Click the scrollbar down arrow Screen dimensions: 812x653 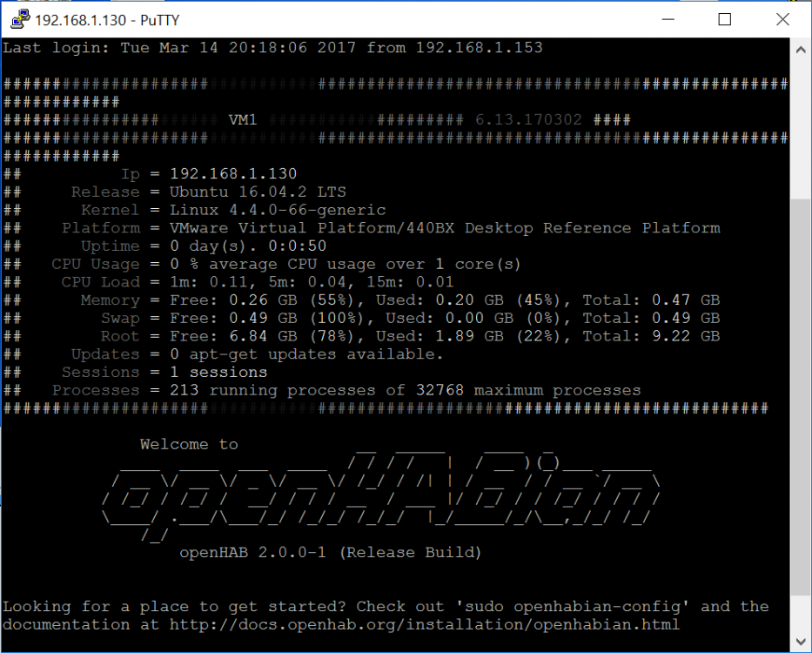[801, 642]
